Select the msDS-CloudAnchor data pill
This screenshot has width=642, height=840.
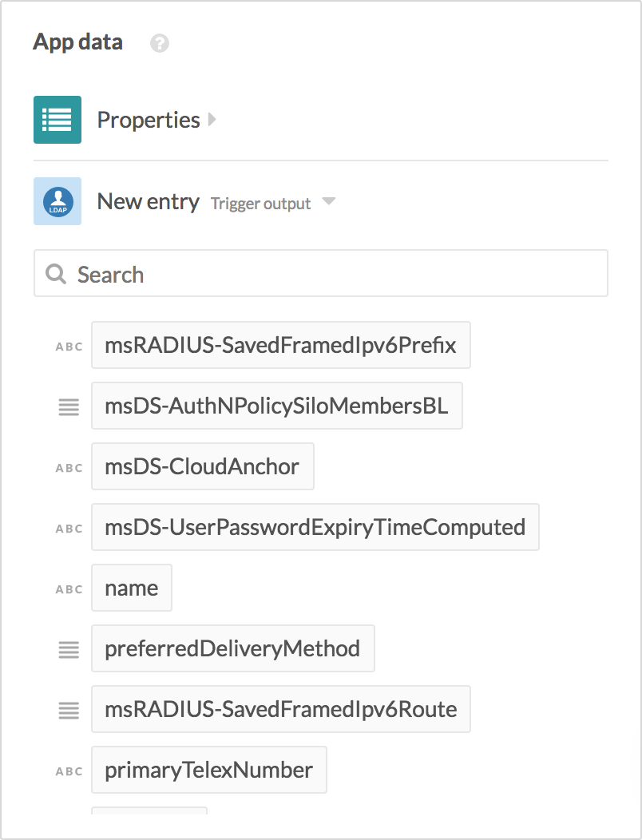(202, 466)
